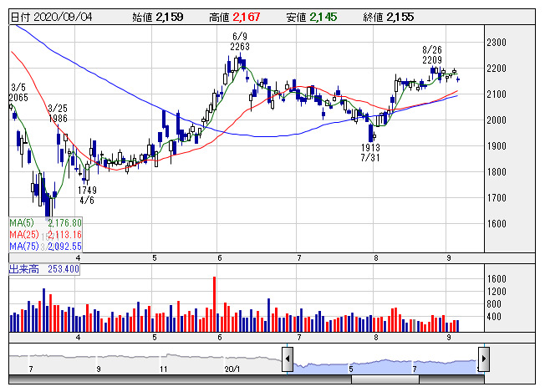
Task: Click the 出来高 volume label
Action: click(x=23, y=270)
